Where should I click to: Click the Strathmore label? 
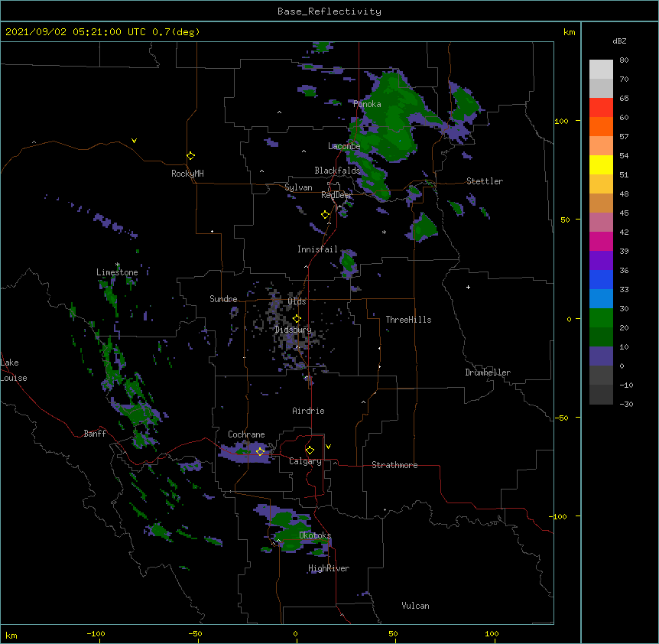(x=394, y=465)
